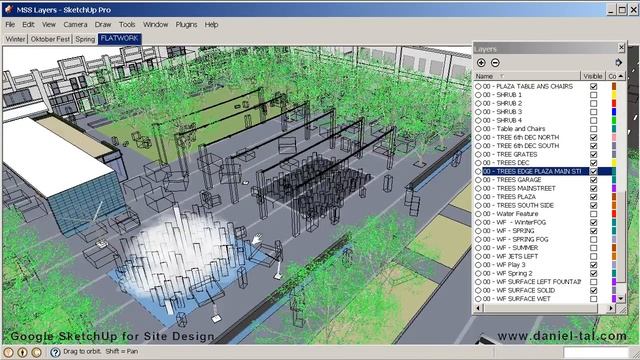
Task: Click the help question mark icon in status bar
Action: 55,352
